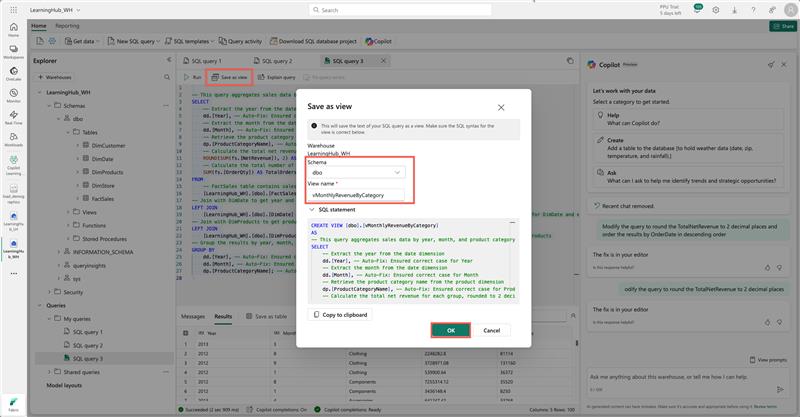Click the search icon in Explorer pane
This screenshot has height=417, width=800.
click(167, 77)
